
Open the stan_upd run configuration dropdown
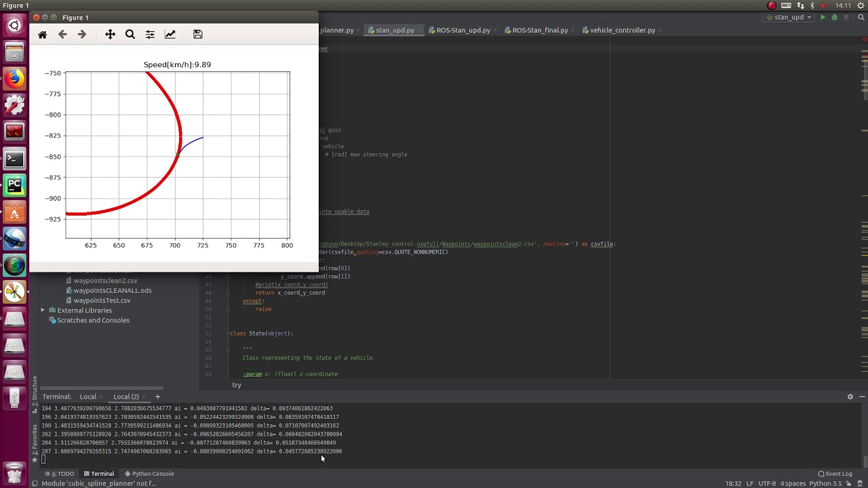[x=789, y=18]
